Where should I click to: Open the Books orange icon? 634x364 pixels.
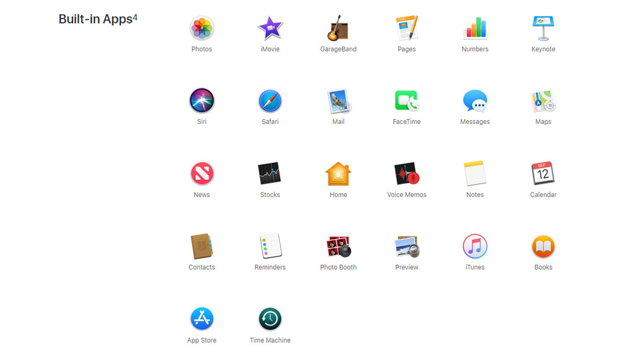pos(544,246)
